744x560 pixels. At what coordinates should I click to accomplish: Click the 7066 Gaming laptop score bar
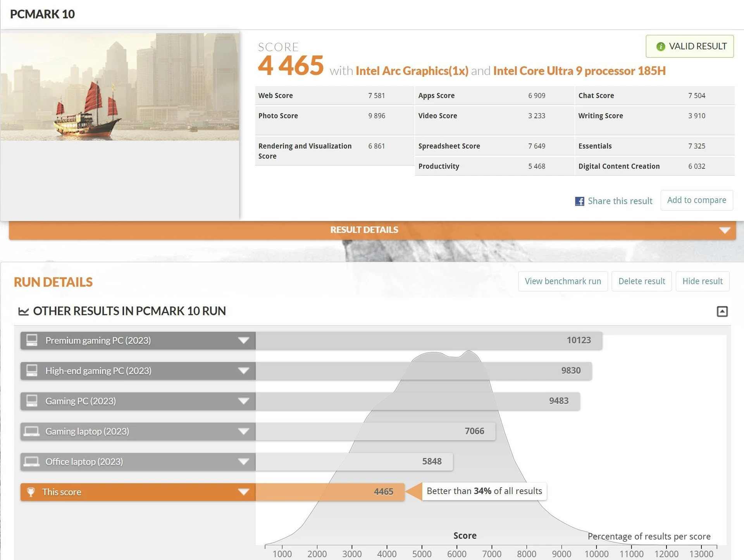click(x=375, y=431)
